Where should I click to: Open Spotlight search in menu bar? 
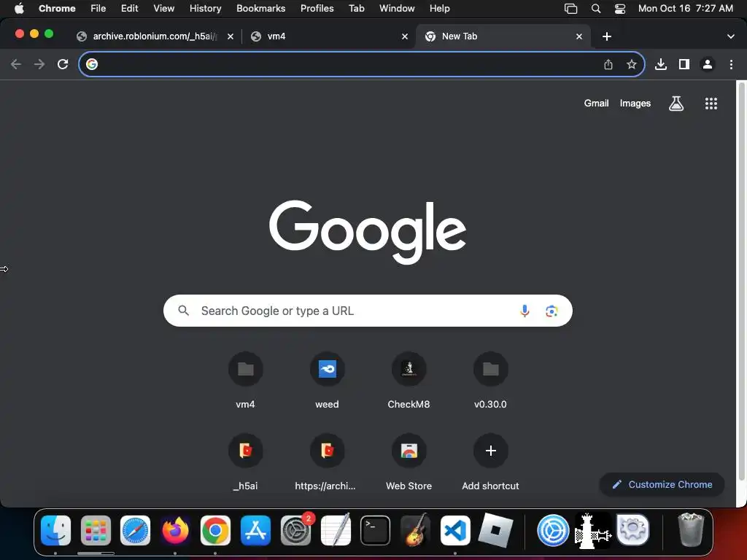(x=596, y=8)
